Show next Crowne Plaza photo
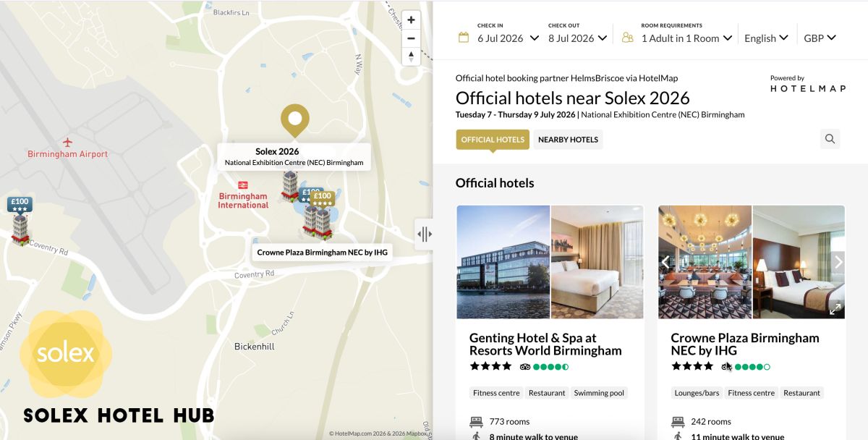Screen dimensions: 868x440 tap(838, 262)
